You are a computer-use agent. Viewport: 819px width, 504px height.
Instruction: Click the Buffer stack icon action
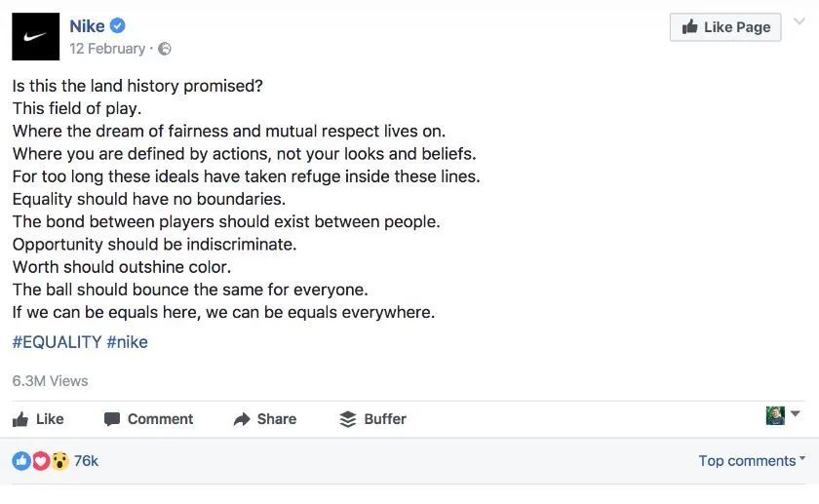click(372, 419)
